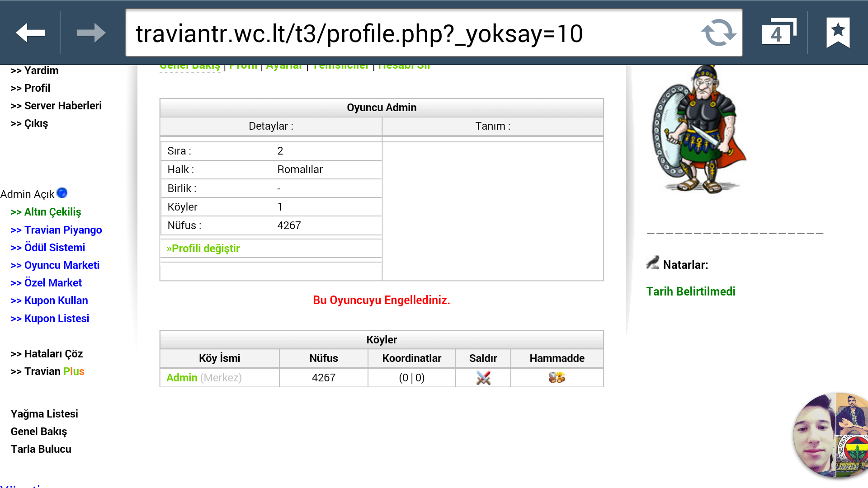Click the Köyler count value 1

point(280,207)
